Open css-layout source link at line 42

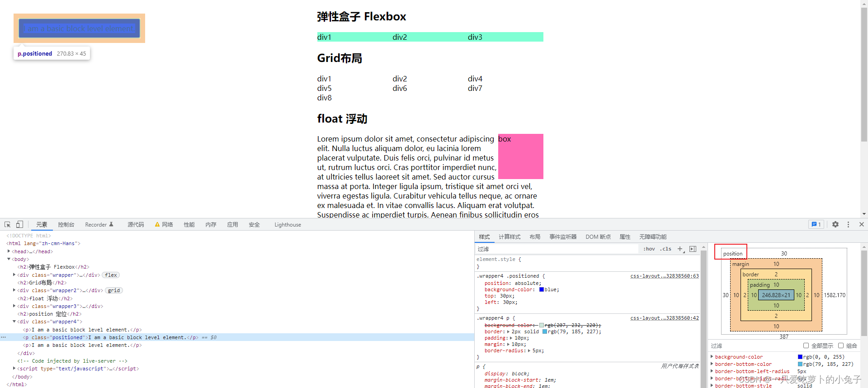pyautogui.click(x=665, y=318)
